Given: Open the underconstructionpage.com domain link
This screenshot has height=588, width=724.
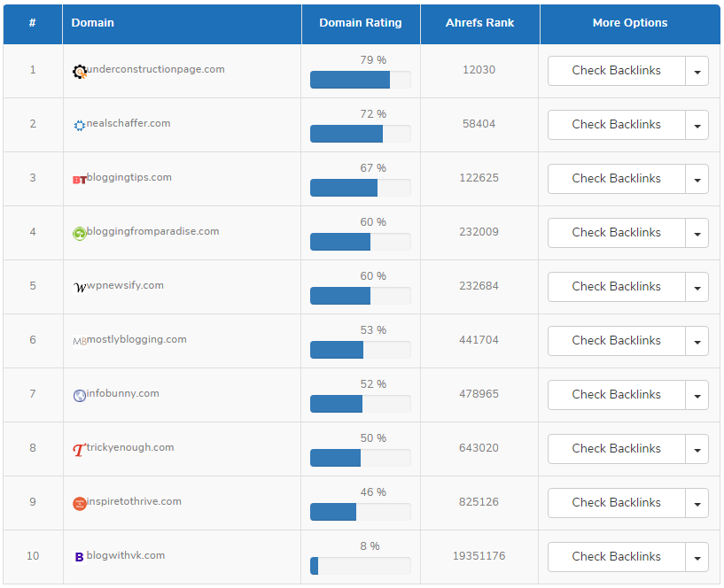Looking at the screenshot, I should 156,69.
